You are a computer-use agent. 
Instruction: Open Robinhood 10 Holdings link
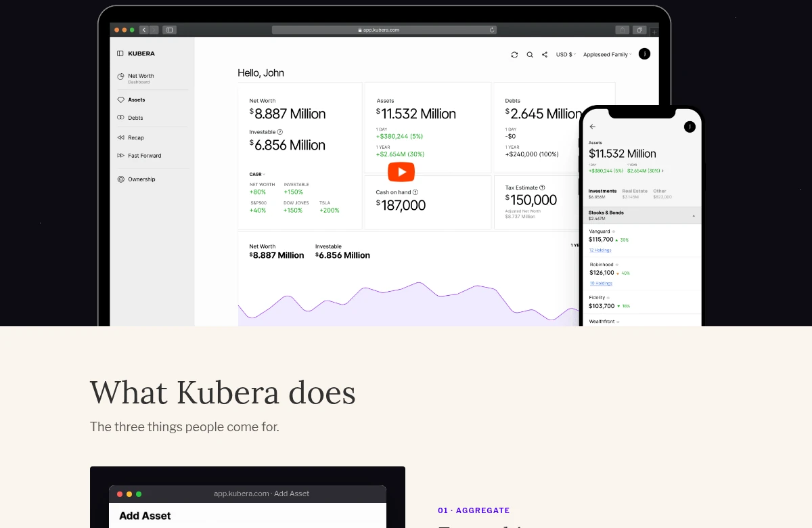click(601, 283)
